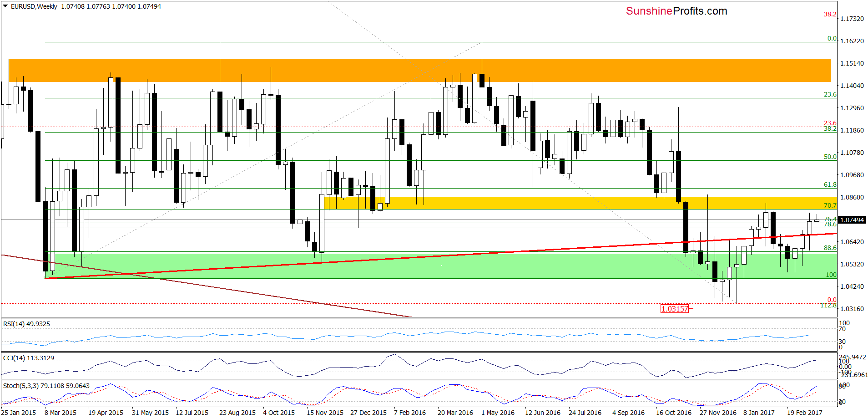The height and width of the screenshot is (419, 868).
Task: Click the 1 May 2016 date label
Action: pyautogui.click(x=498, y=413)
